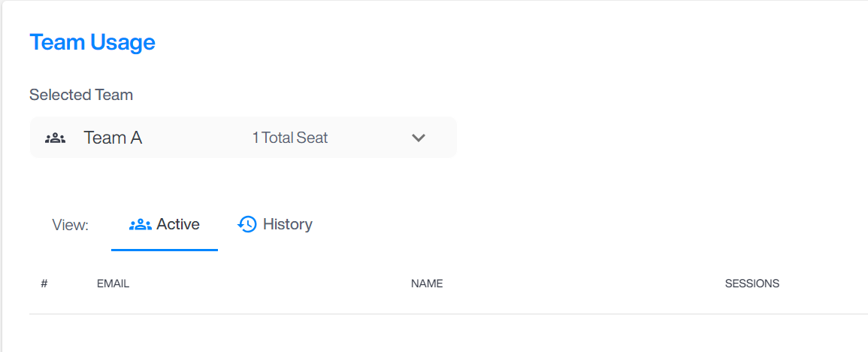Expand the team selector with the chevron arrow
The width and height of the screenshot is (868, 352).
[418, 138]
